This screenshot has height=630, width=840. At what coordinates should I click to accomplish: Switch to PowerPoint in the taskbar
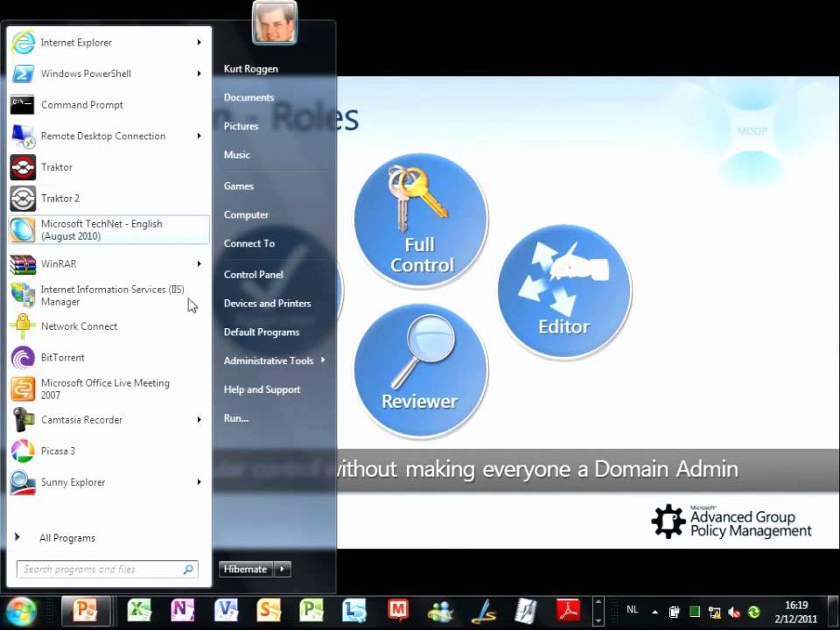click(86, 611)
